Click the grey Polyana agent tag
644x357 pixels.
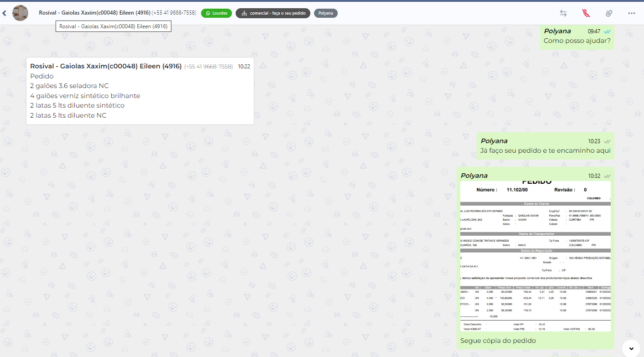click(x=325, y=13)
